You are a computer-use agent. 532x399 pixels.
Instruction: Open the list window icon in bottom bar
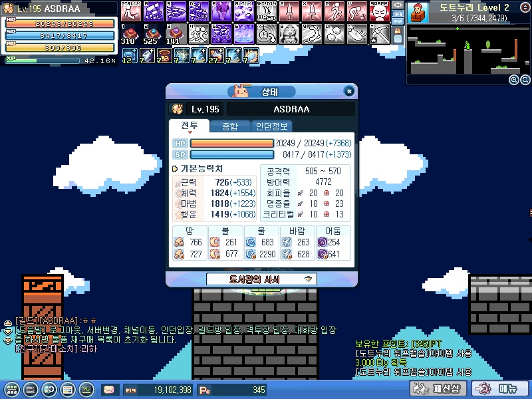coord(31,390)
